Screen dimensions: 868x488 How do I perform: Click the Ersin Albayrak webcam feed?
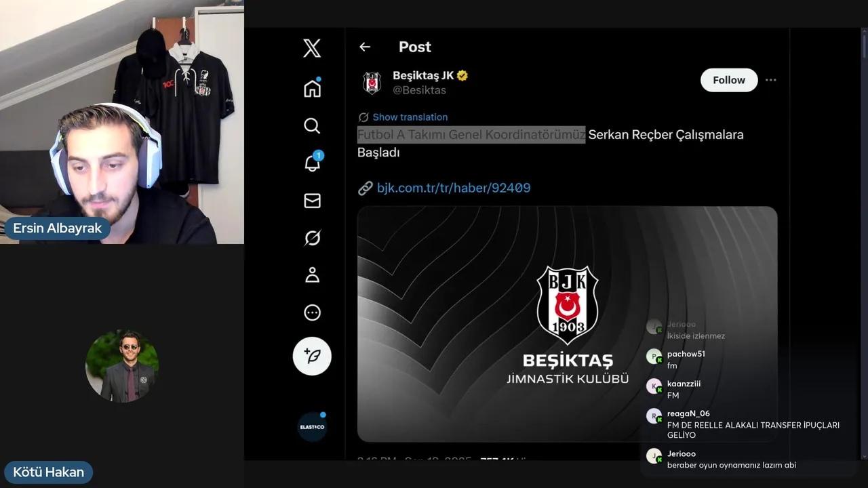(122, 122)
